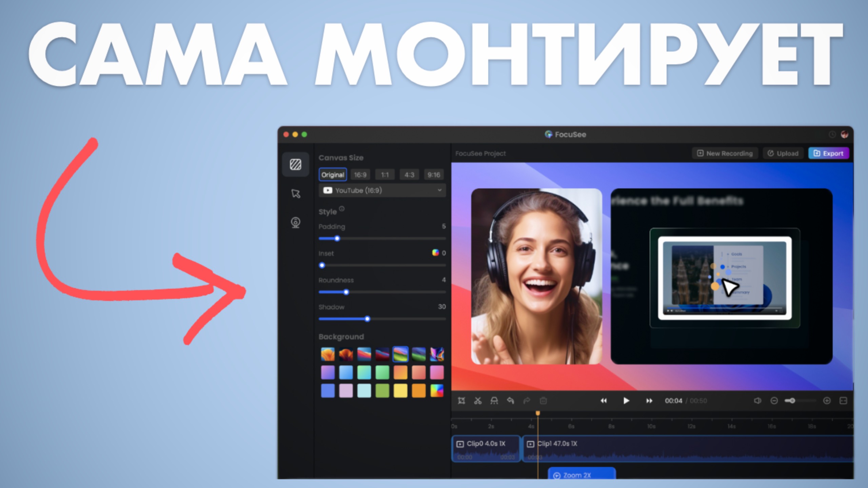Select the Clip0 4.0s clip on timeline
This screenshot has width=868, height=488.
486,448
